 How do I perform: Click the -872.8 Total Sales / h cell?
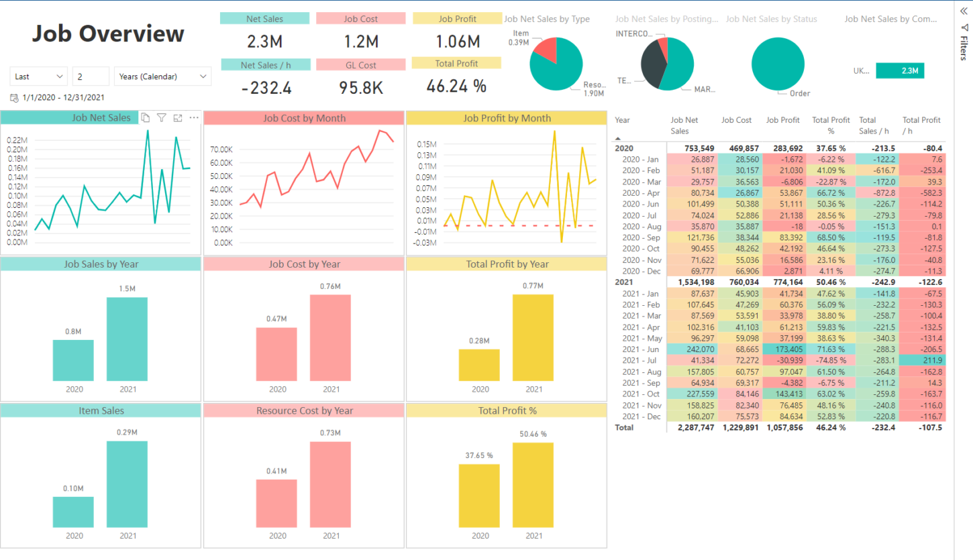(876, 193)
